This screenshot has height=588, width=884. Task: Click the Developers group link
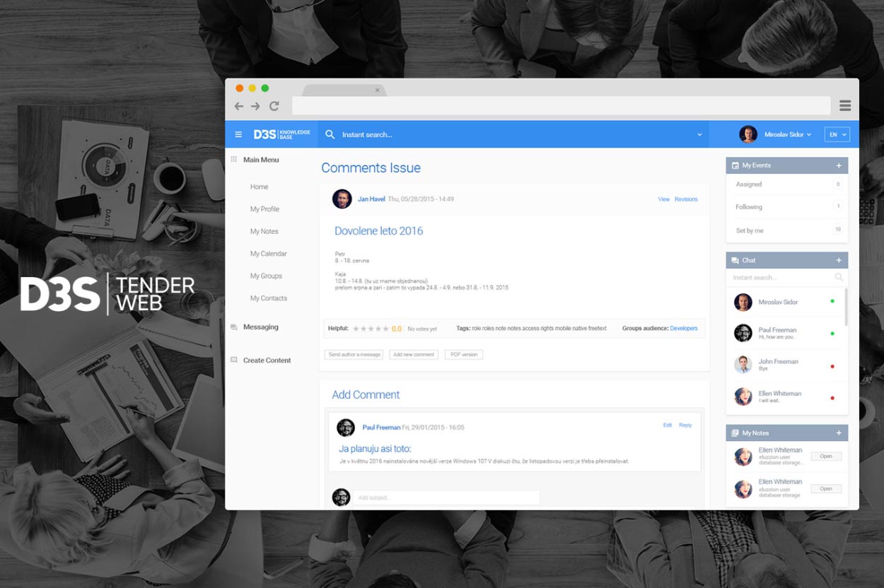point(683,329)
